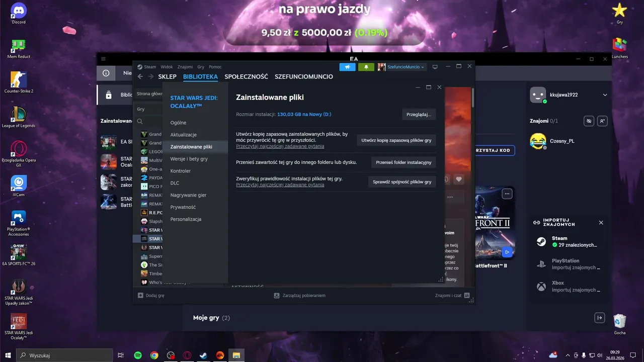The height and width of the screenshot is (362, 644).
Task: Click the Steam announcements megaphone icon
Action: click(x=347, y=67)
